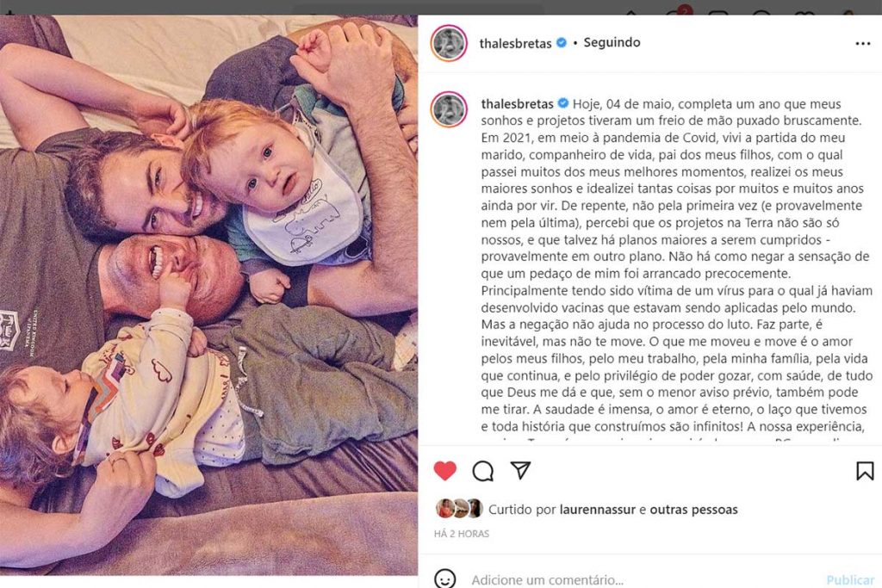Save post with bookmark icon
Viewport: 882px width, 588px height.
click(x=865, y=471)
